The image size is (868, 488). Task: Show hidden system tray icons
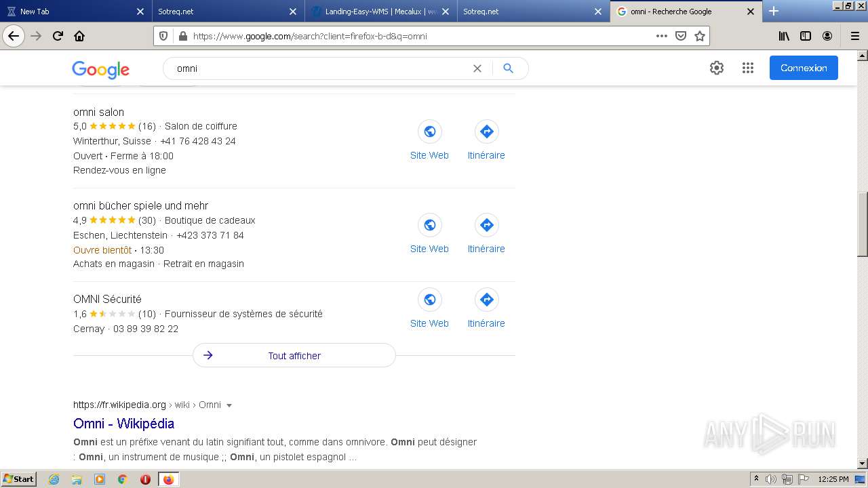click(x=756, y=479)
